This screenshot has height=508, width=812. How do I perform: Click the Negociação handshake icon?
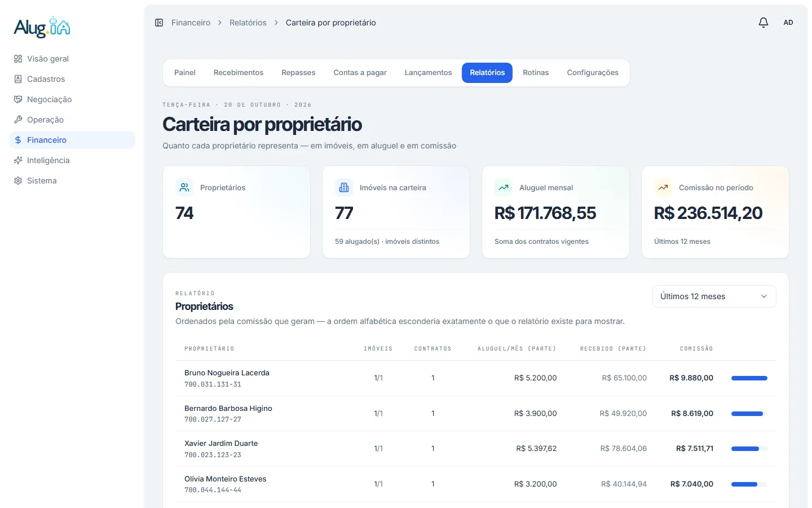[x=18, y=99]
